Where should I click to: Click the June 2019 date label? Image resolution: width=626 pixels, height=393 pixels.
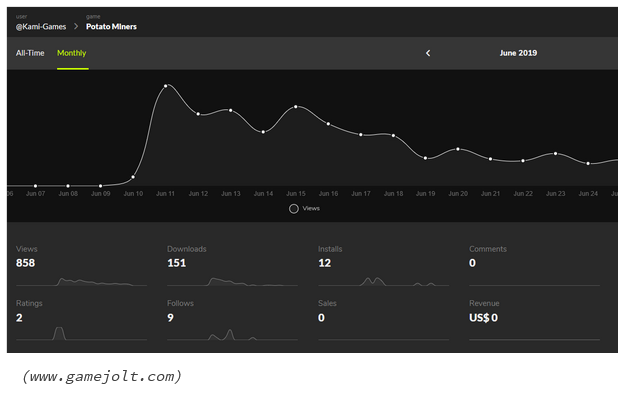pos(518,53)
